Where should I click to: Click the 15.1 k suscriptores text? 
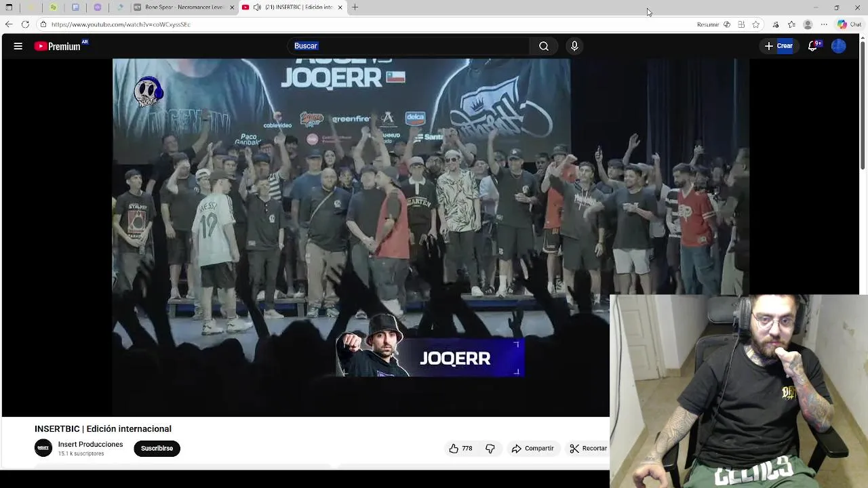coord(81,454)
